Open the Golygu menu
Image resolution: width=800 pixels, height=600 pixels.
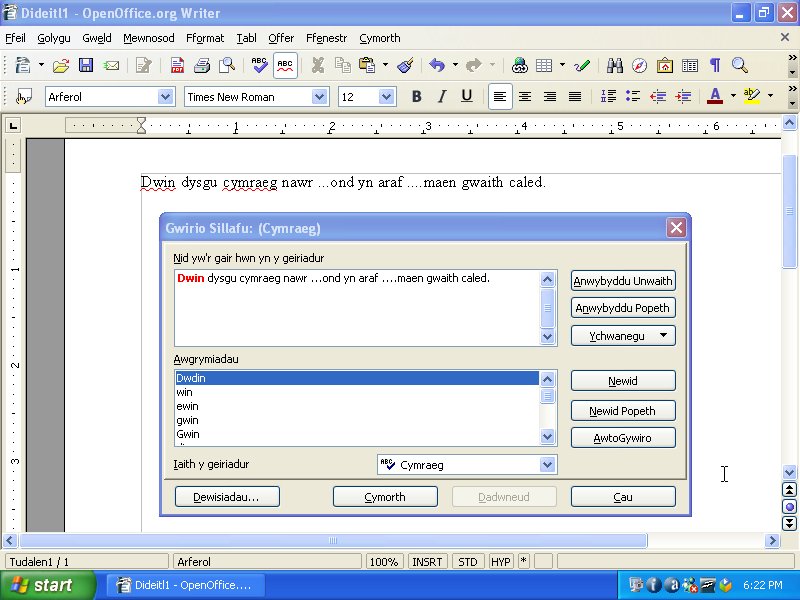pyautogui.click(x=54, y=38)
